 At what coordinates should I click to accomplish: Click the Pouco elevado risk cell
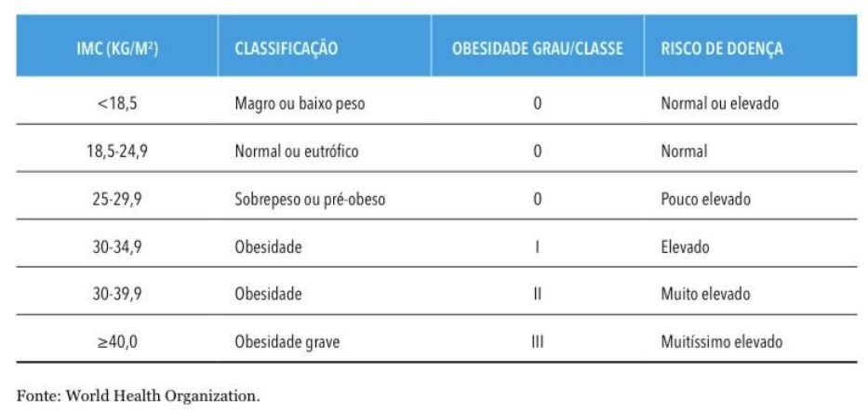click(x=705, y=199)
